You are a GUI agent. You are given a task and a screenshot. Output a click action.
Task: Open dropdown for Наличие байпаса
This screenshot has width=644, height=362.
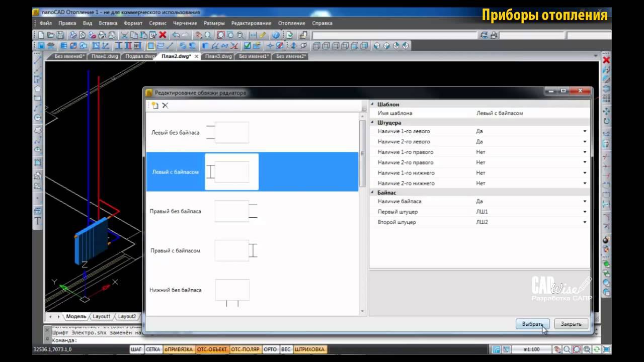(585, 202)
